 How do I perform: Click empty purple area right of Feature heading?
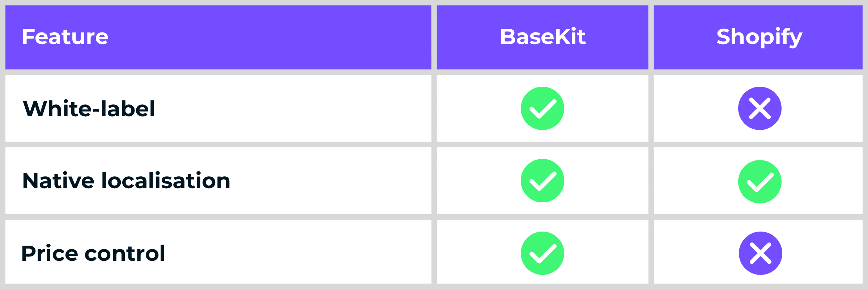[271, 37]
